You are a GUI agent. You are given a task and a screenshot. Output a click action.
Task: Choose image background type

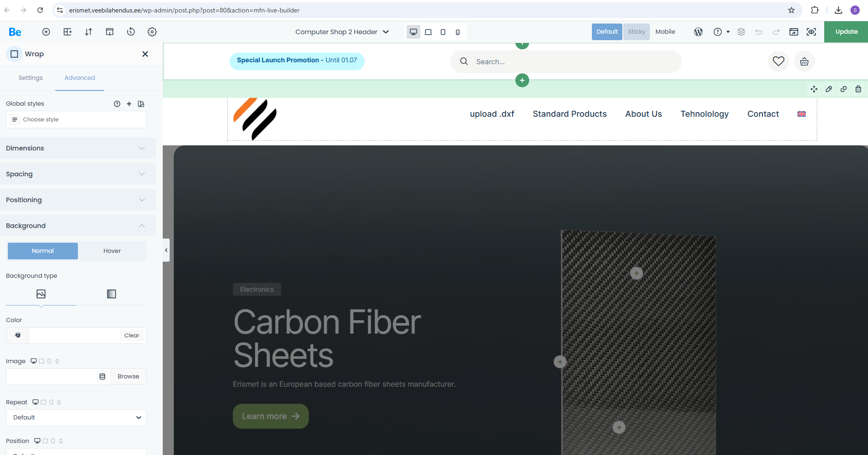(x=41, y=294)
